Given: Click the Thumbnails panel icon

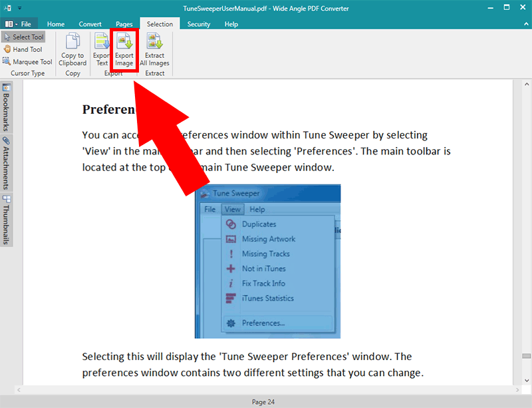Looking at the screenshot, I should point(7,199).
